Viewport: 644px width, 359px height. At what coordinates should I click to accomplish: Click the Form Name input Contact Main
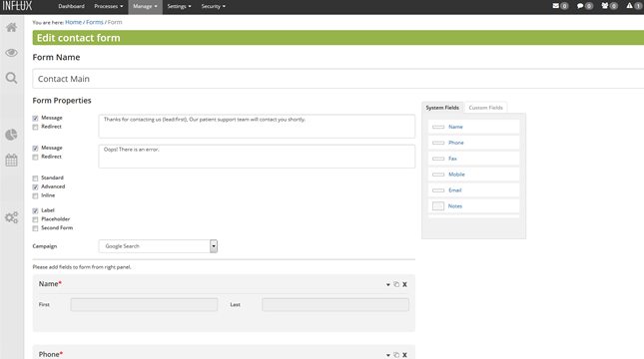[338, 79]
